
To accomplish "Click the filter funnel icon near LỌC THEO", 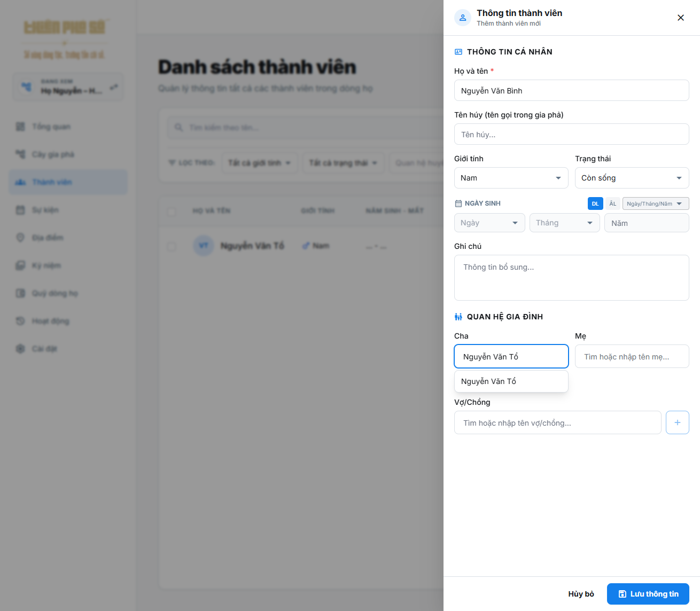I will click(172, 162).
